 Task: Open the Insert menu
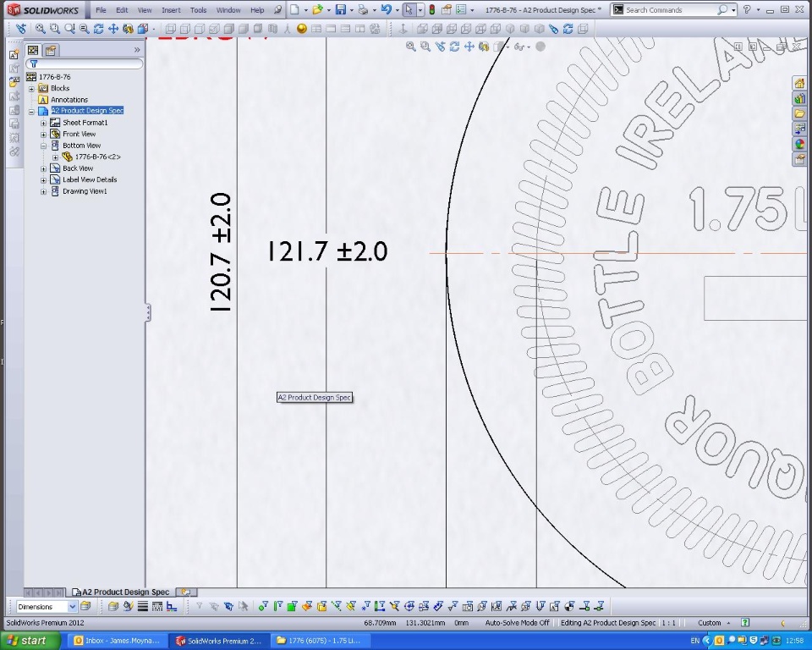[171, 10]
